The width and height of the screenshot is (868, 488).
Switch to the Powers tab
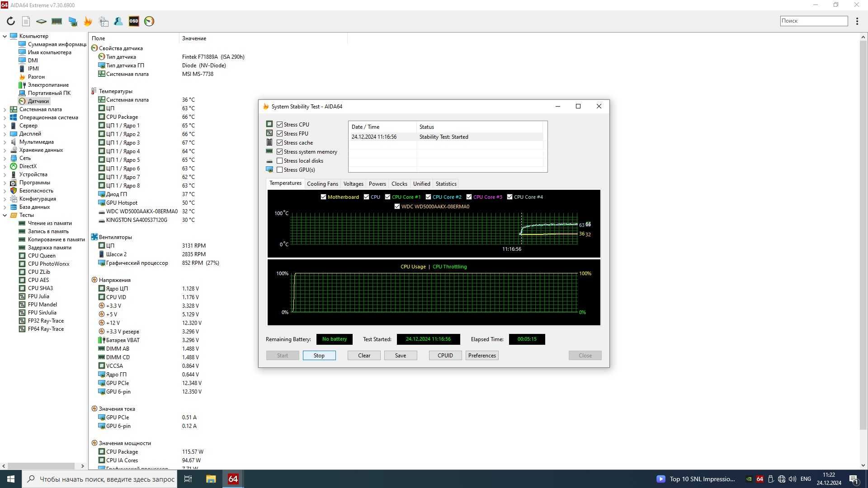tap(377, 184)
